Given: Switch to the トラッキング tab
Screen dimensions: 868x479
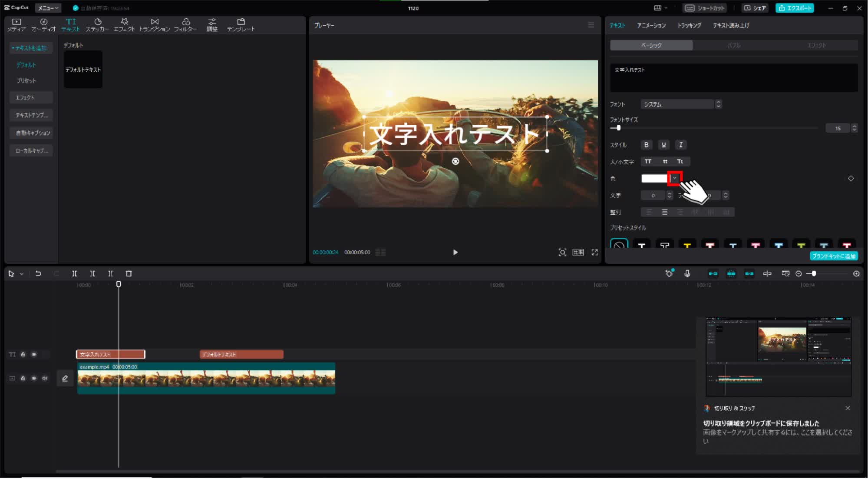Looking at the screenshot, I should [689, 25].
